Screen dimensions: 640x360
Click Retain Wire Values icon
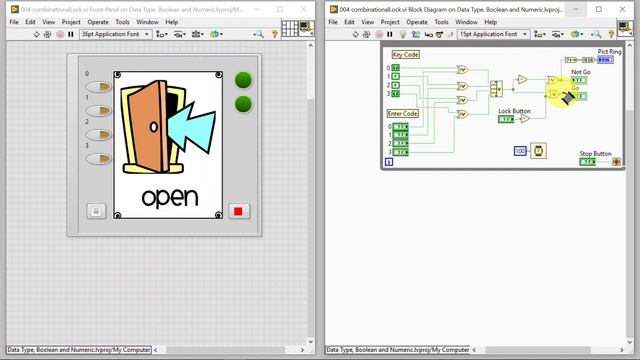pos(416,34)
